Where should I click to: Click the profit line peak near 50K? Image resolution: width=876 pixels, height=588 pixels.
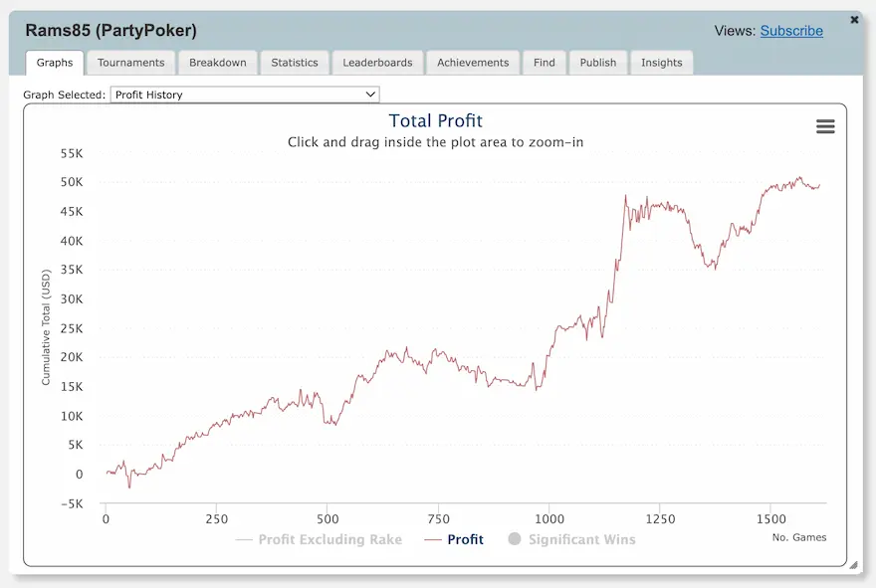[798, 179]
